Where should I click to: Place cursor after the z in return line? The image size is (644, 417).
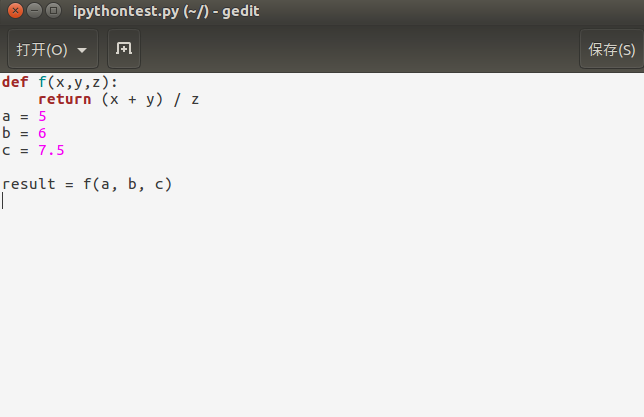200,99
